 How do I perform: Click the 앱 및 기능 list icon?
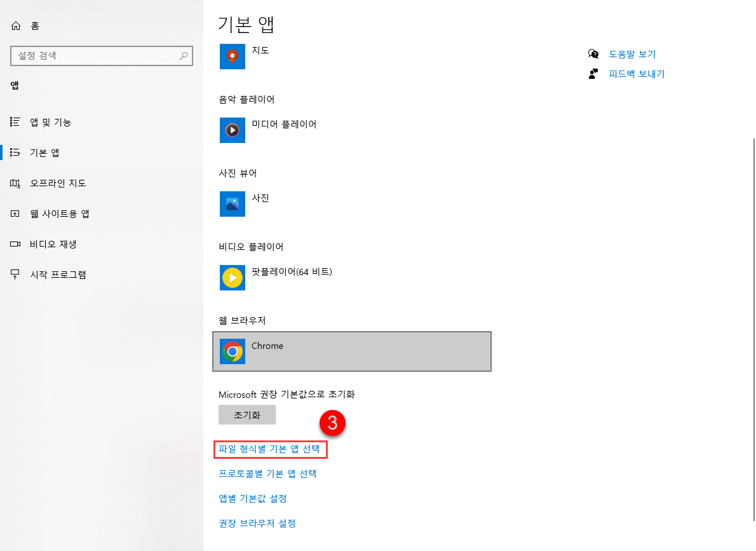(15, 122)
